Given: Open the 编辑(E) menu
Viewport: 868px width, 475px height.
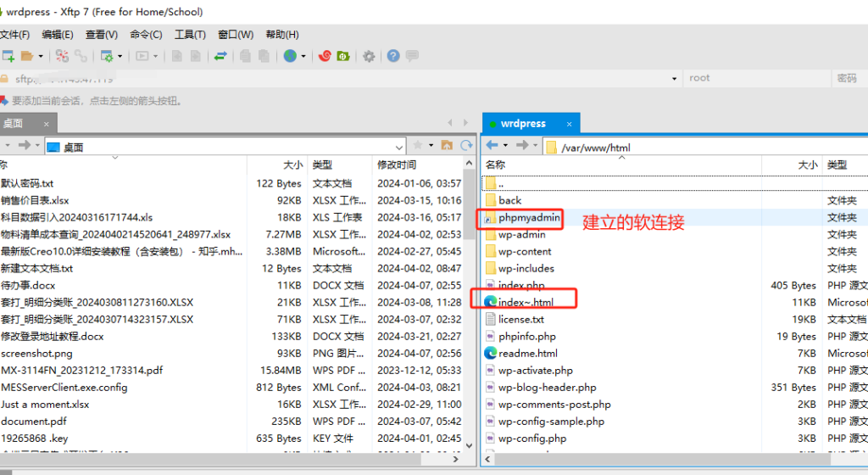Looking at the screenshot, I should (58, 34).
